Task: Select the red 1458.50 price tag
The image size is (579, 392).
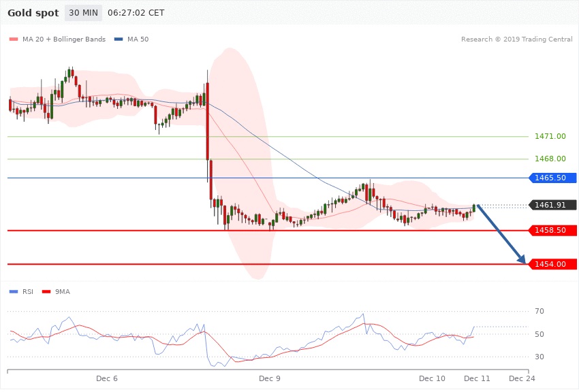Action: click(552, 231)
